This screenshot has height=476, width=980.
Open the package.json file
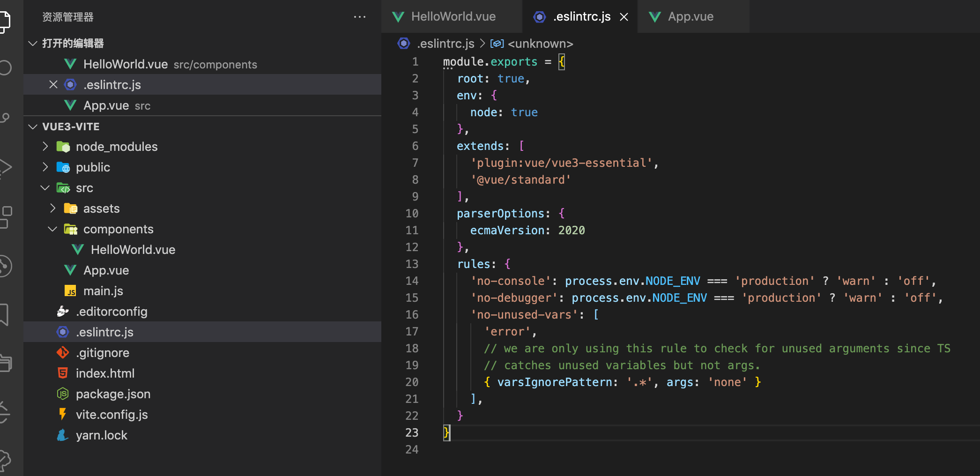click(x=113, y=394)
